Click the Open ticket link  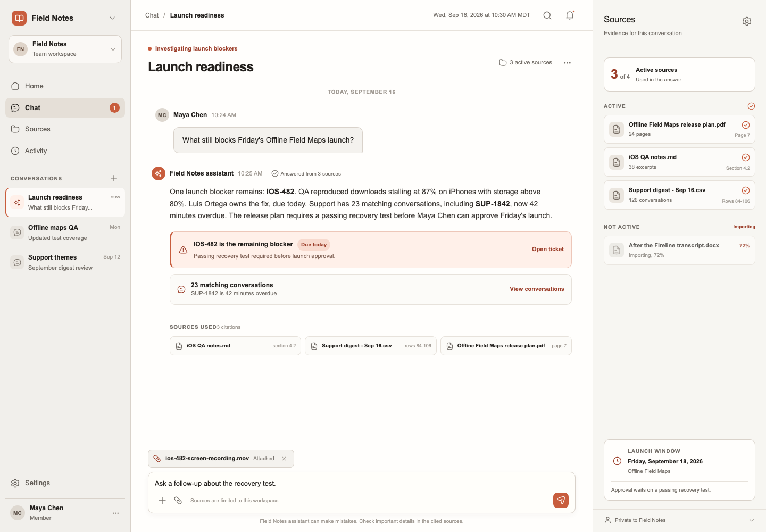point(548,250)
